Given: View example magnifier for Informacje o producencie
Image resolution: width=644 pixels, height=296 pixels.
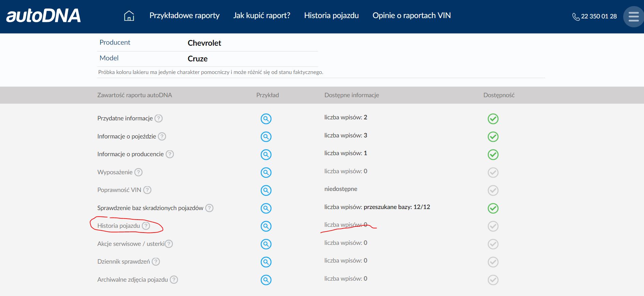Looking at the screenshot, I should pos(266,154).
